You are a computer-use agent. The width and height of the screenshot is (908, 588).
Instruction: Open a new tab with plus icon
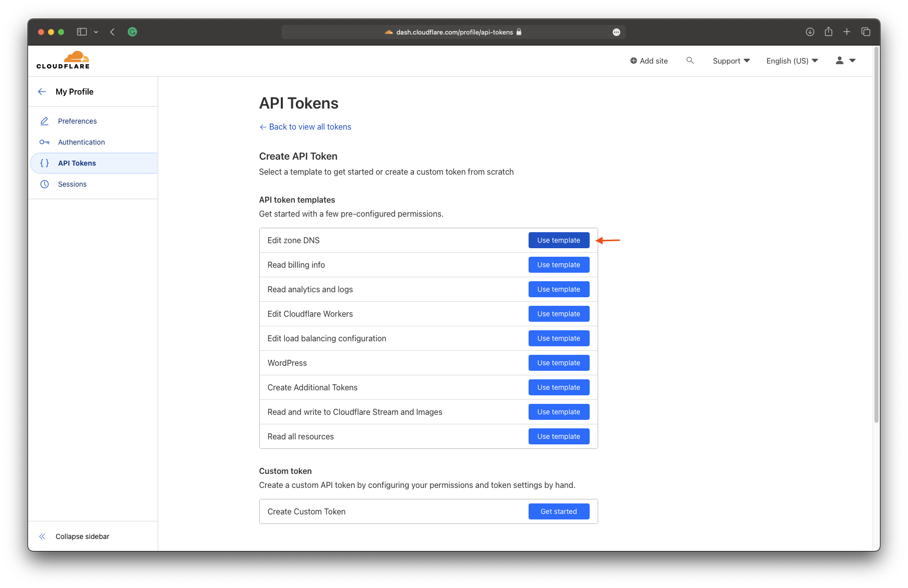pyautogui.click(x=846, y=32)
